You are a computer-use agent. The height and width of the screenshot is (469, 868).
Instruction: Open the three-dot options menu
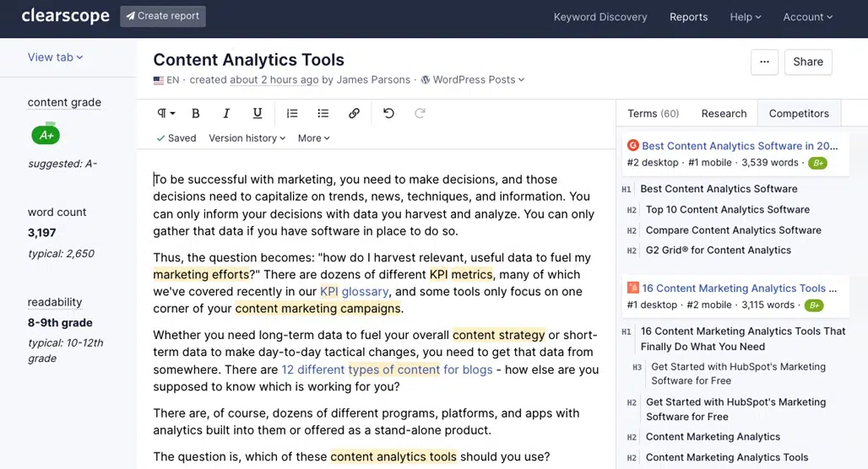pyautogui.click(x=764, y=62)
